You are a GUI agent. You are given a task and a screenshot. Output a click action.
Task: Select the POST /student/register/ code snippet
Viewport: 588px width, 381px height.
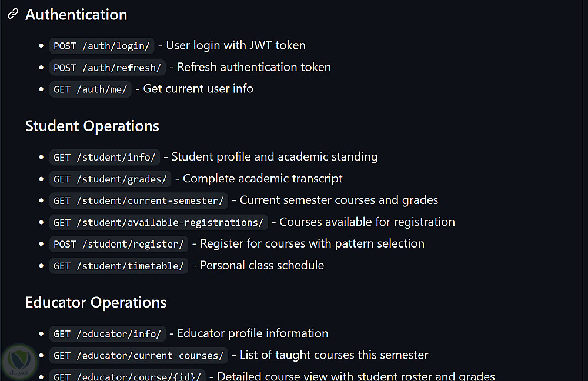119,244
